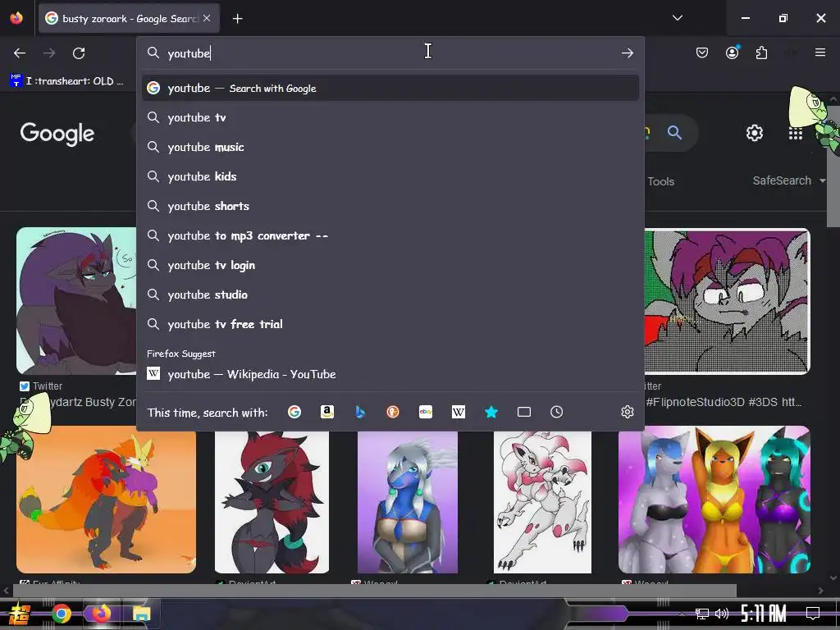Click the forward navigation arrow
Image resolution: width=840 pixels, height=630 pixels.
(x=49, y=53)
